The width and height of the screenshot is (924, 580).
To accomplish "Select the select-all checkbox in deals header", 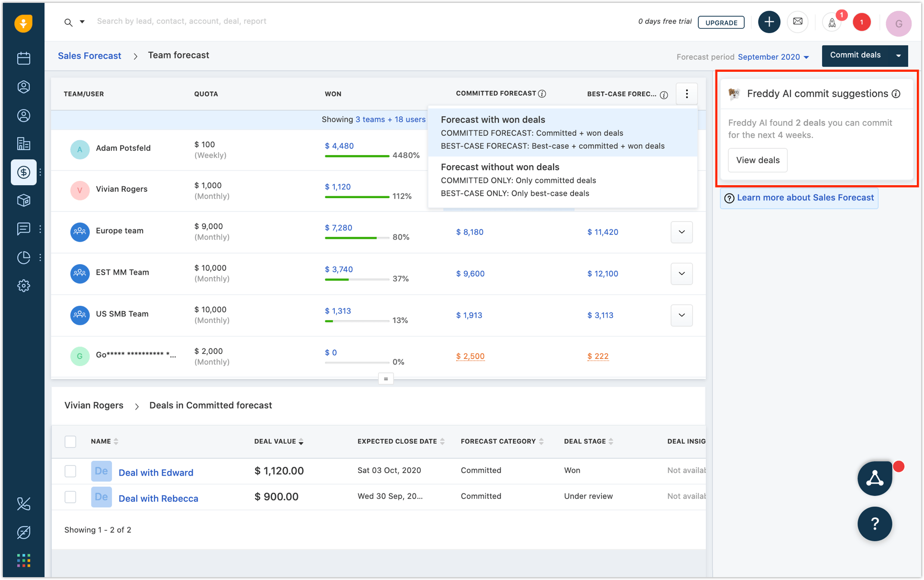I will point(70,441).
